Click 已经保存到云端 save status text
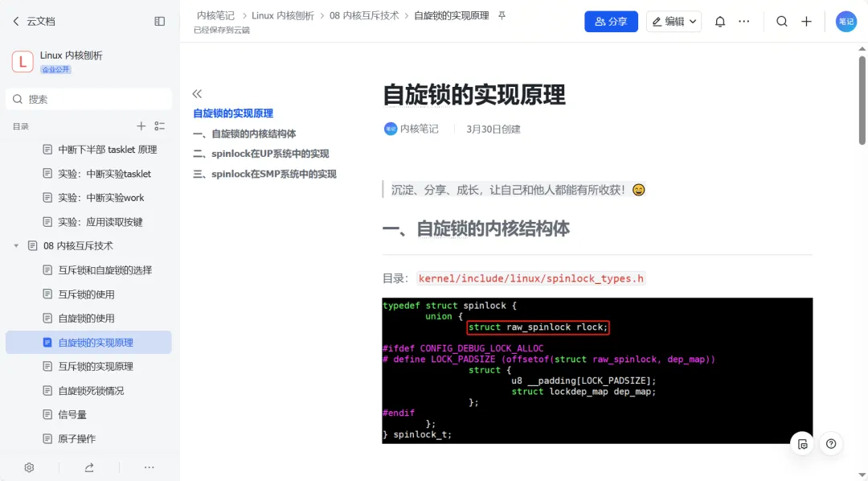This screenshot has height=481, width=868. point(222,30)
